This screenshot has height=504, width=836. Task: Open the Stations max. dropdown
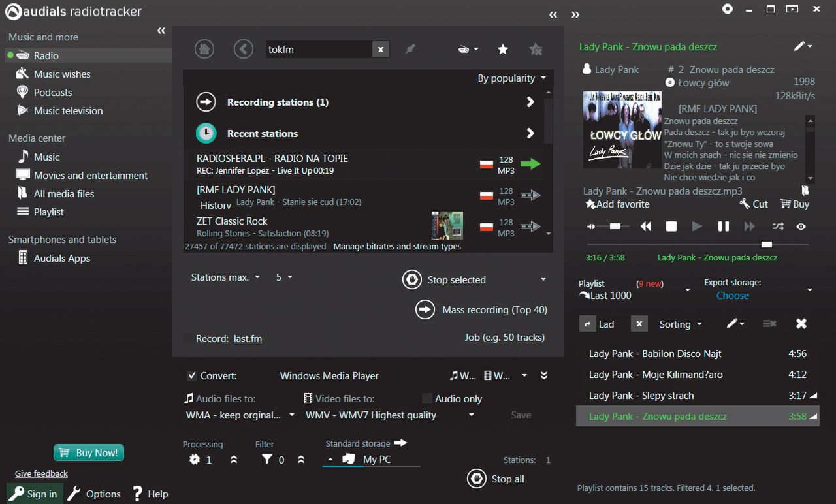225,277
